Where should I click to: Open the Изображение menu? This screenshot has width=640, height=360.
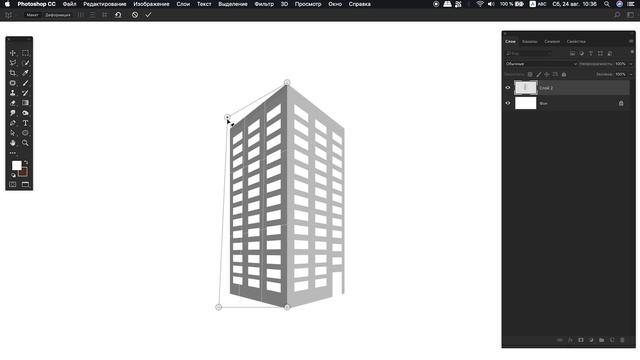pyautogui.click(x=151, y=4)
